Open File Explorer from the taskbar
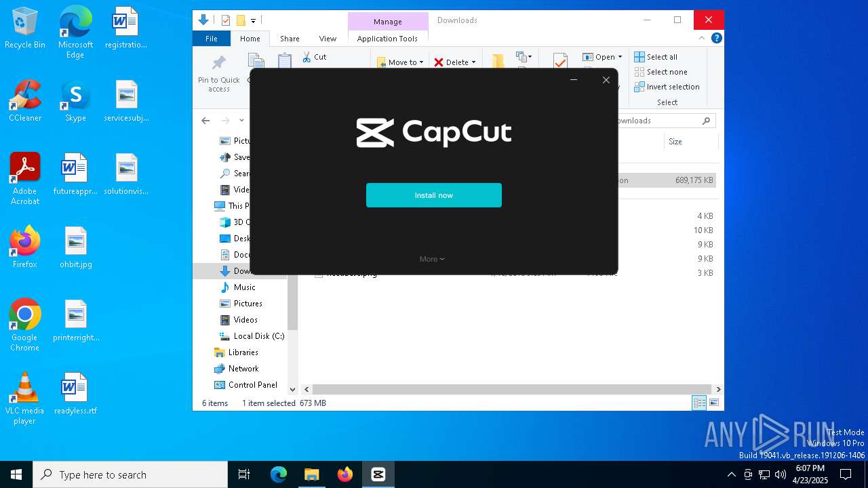868x488 pixels. point(311,474)
